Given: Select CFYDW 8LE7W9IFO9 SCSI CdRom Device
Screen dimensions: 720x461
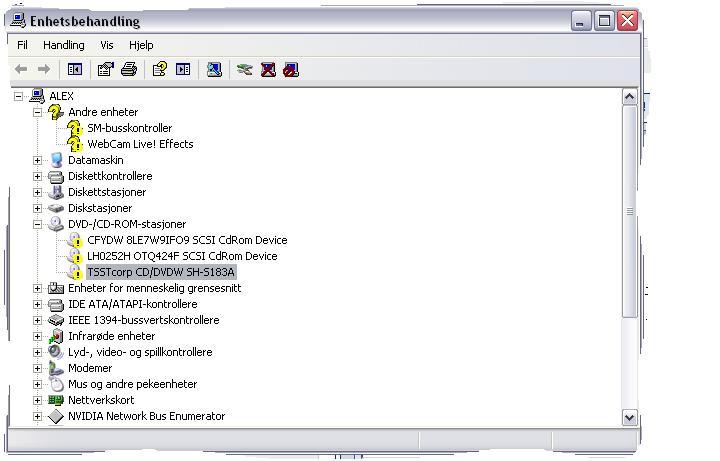Looking at the screenshot, I should click(x=187, y=240).
